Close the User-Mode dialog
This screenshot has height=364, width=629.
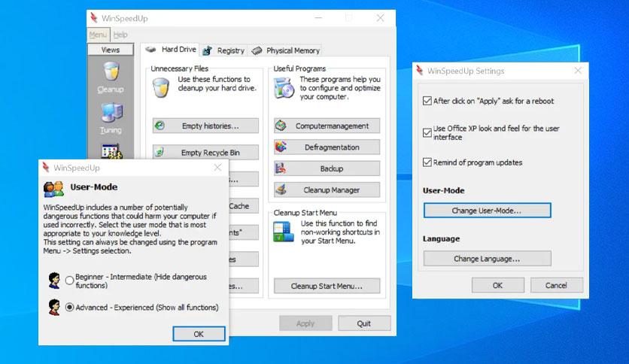click(x=218, y=168)
